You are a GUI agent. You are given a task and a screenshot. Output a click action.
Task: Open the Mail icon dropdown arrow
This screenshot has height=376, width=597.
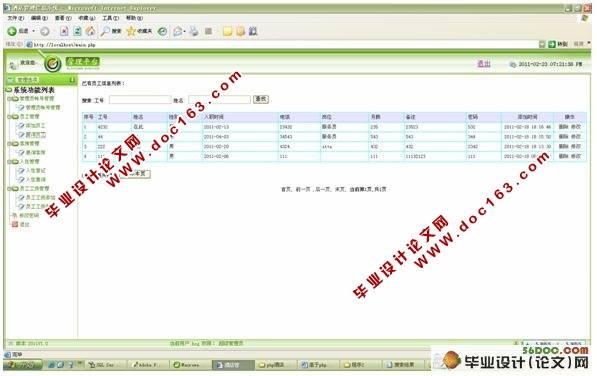pyautogui.click(x=184, y=31)
